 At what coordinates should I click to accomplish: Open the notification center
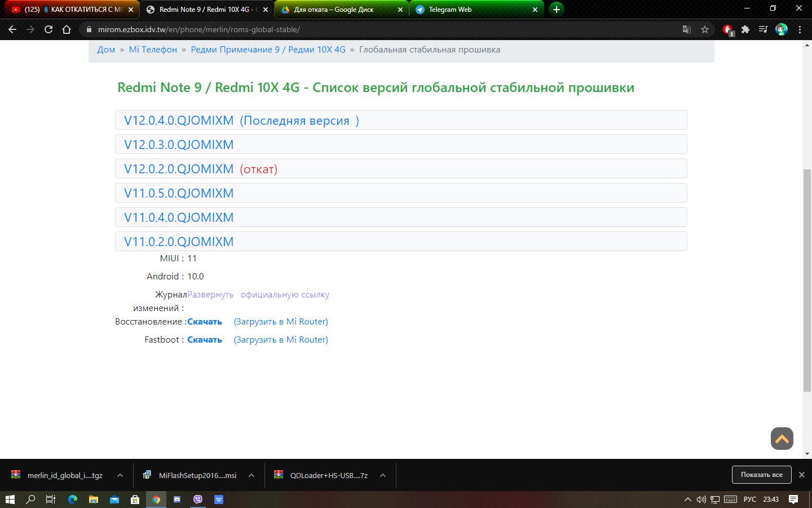(x=793, y=500)
